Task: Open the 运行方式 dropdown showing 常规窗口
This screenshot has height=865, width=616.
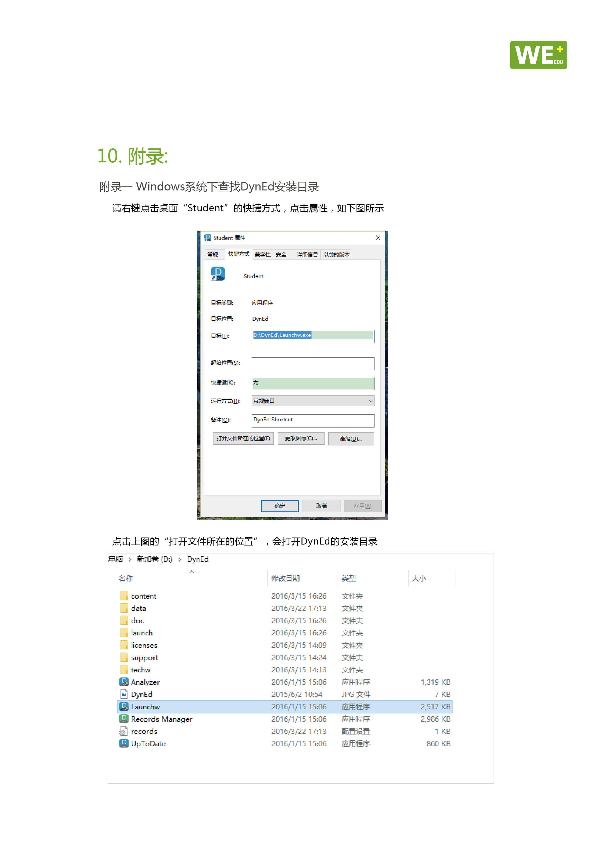Action: coord(312,401)
